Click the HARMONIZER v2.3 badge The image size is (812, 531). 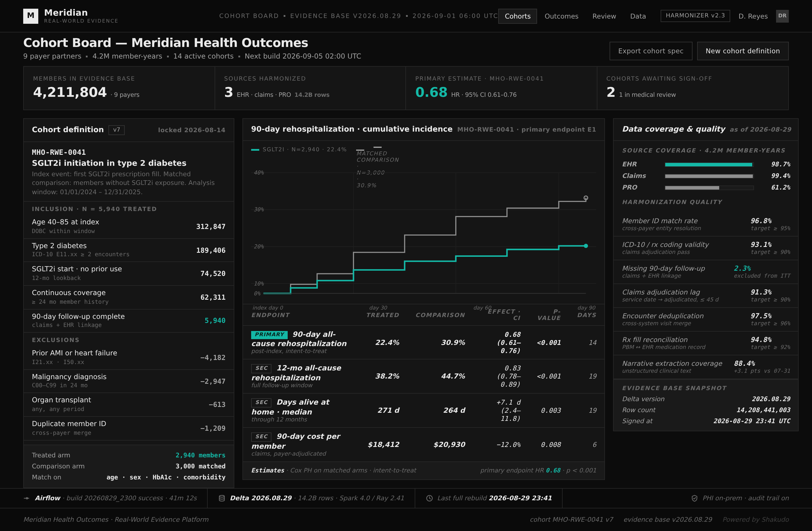[695, 16]
